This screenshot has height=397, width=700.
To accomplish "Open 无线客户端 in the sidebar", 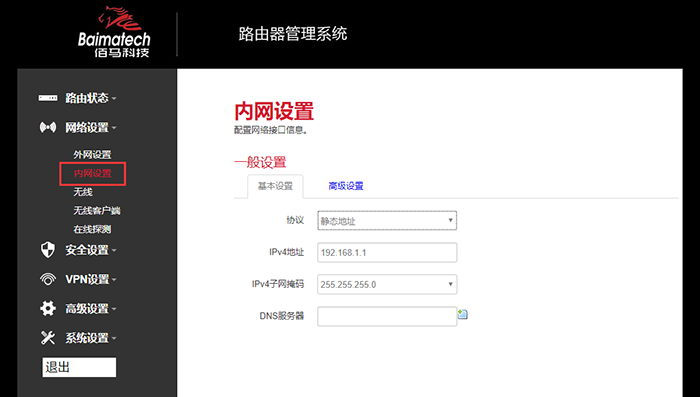I will coord(97,210).
